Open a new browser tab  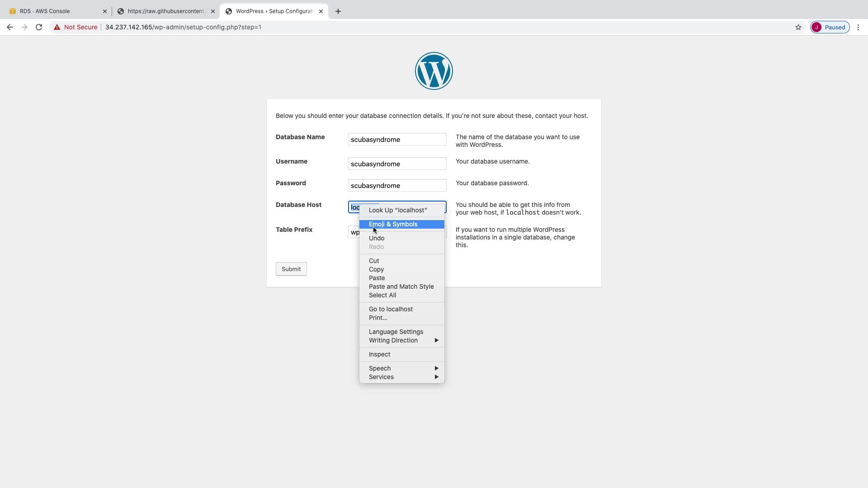pos(338,11)
